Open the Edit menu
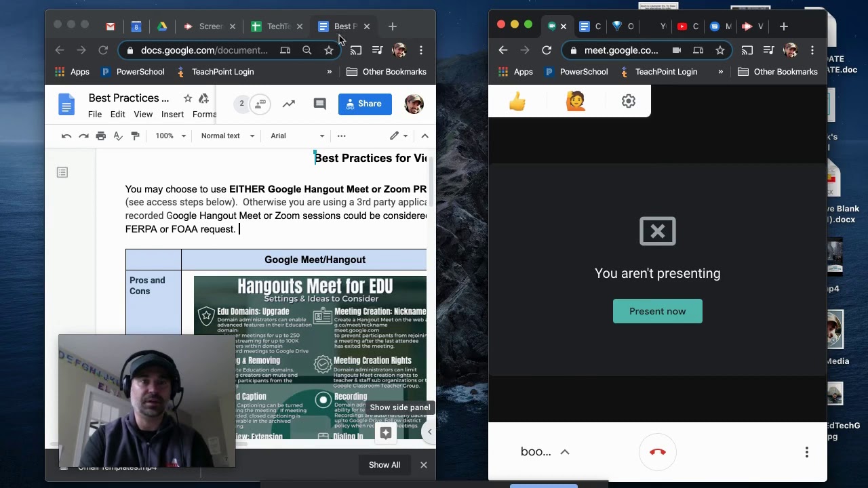868x488 pixels. pos(118,115)
